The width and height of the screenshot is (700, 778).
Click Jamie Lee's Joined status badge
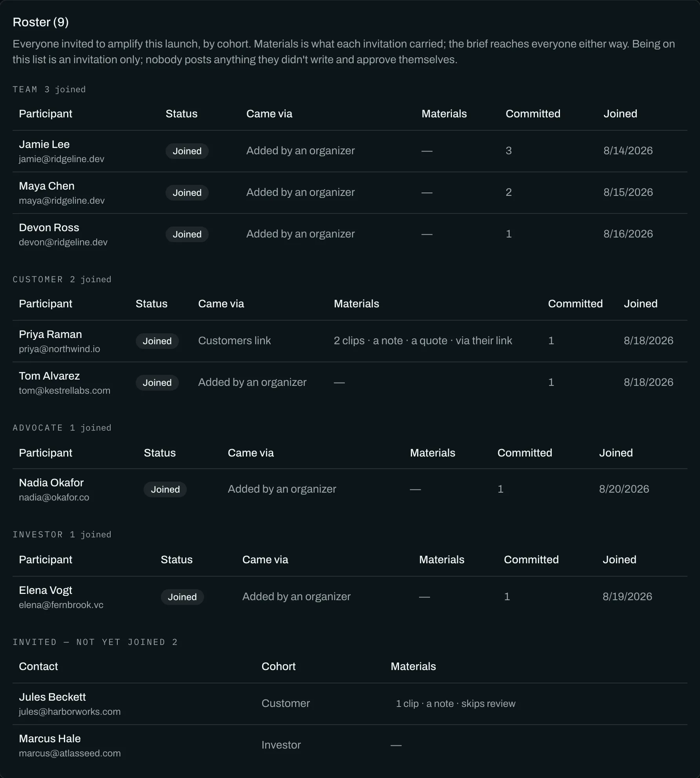click(x=187, y=151)
